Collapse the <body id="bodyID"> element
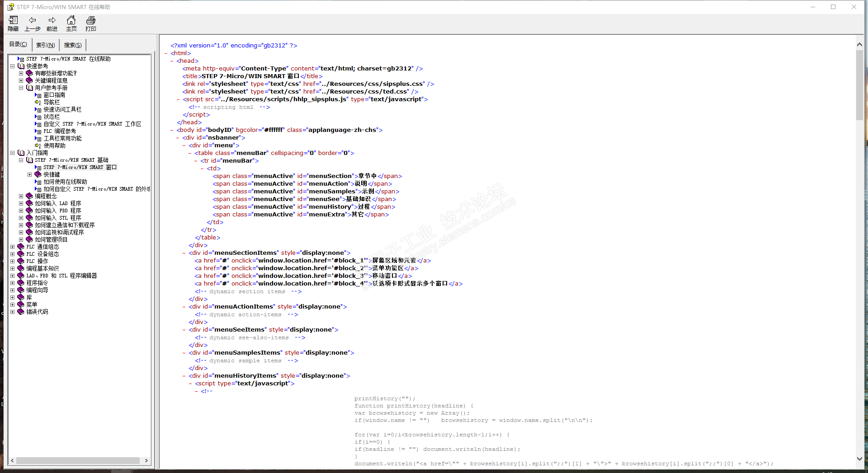The image size is (868, 473). coord(172,130)
